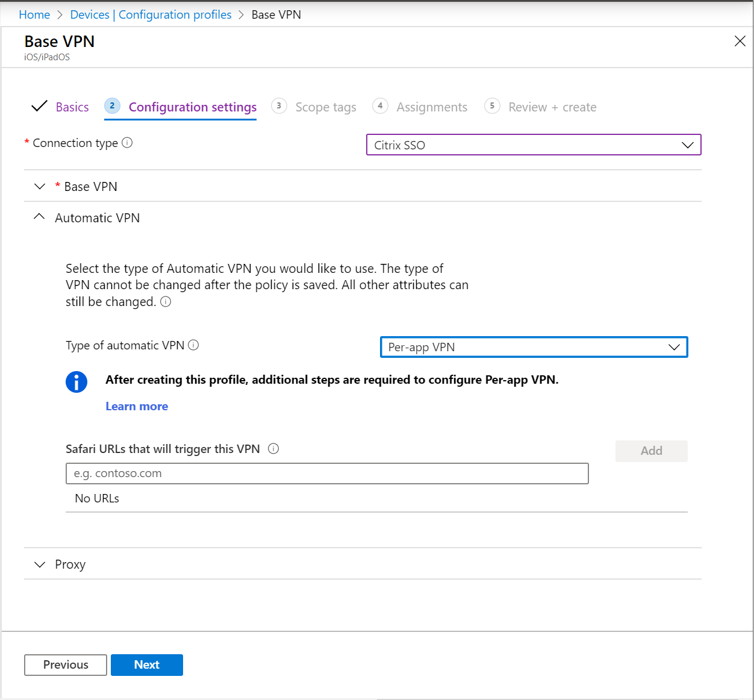Close the Base VPN pane

click(x=740, y=41)
